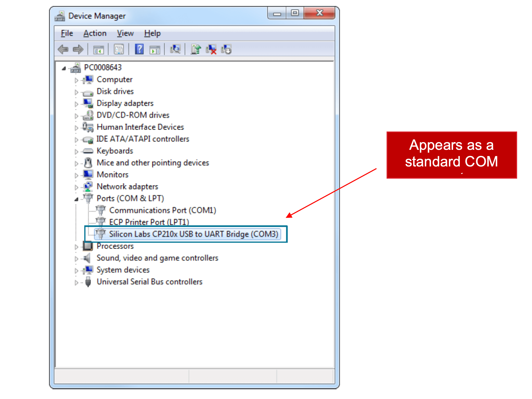The width and height of the screenshot is (532, 399).
Task: Open the View menu
Action: (125, 33)
